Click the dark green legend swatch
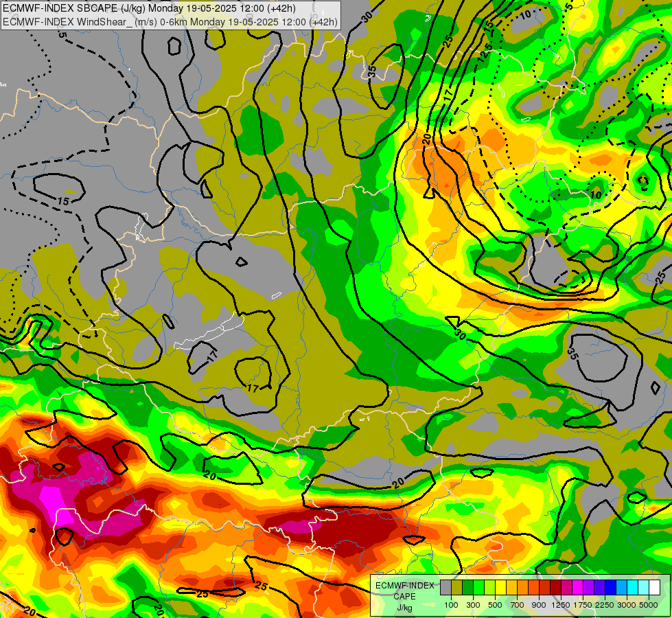This screenshot has width=672, height=618. coord(467,588)
